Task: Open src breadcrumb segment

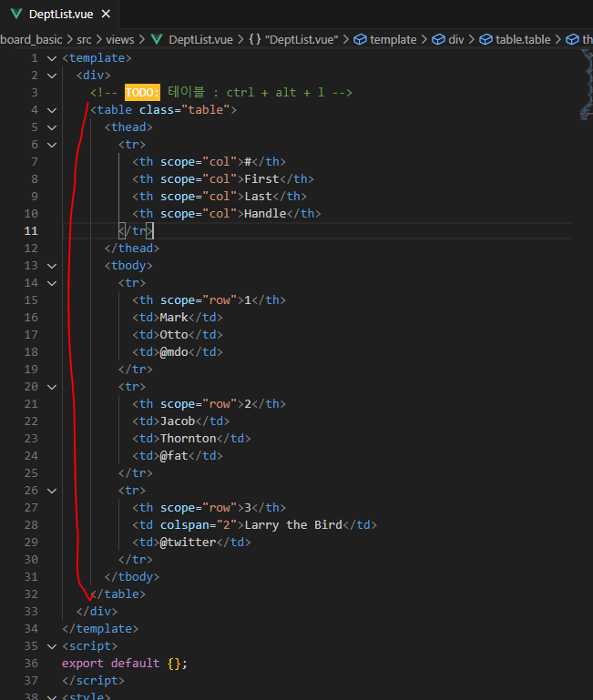Action: click(x=84, y=40)
